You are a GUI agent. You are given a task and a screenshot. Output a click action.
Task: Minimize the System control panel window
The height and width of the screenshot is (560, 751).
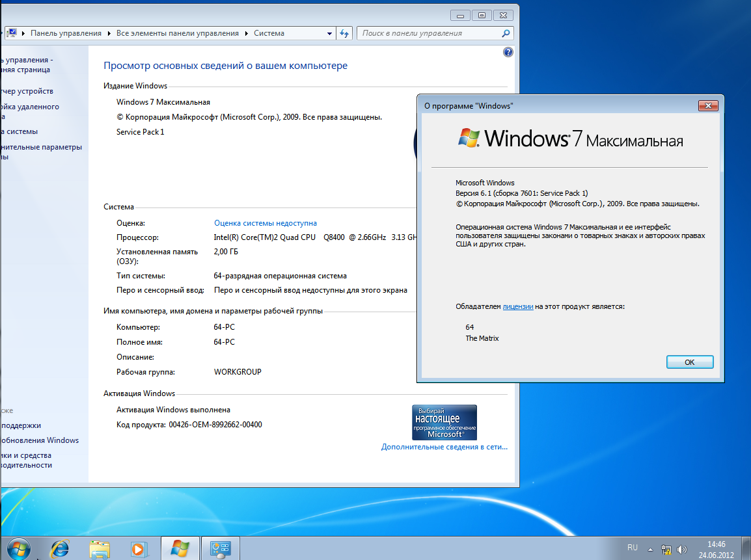[460, 16]
